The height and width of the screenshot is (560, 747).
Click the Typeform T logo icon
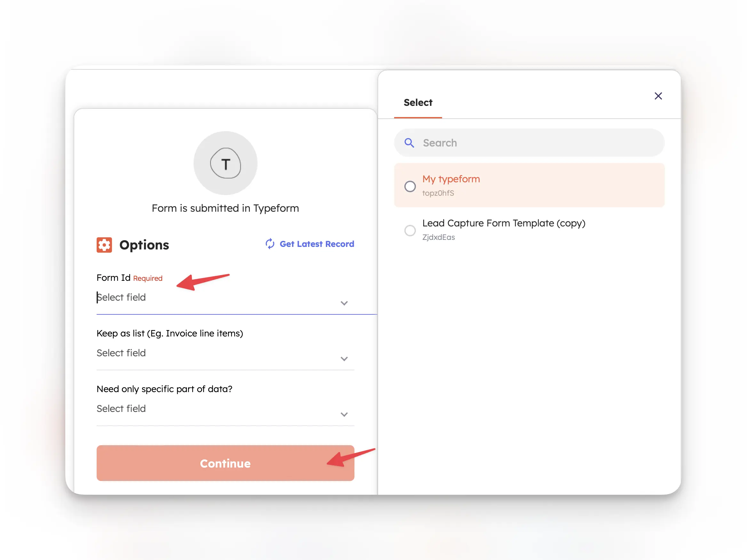tap(225, 163)
